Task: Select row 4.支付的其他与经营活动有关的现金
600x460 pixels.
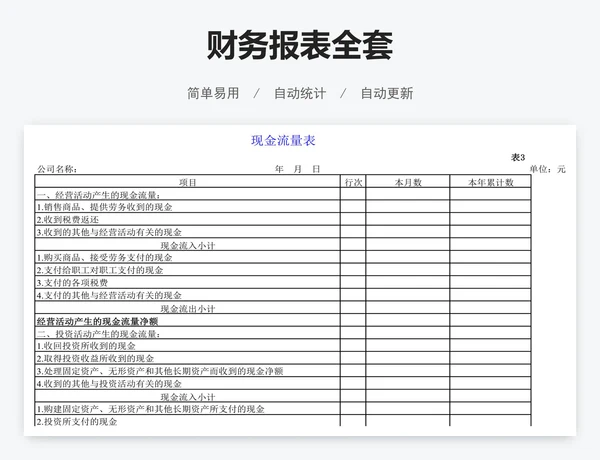Action: 283,295
